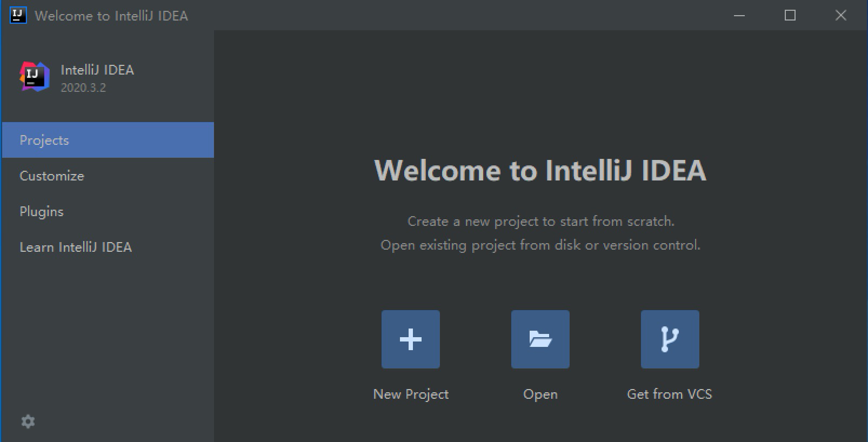Click the 2020.3.2 version text
This screenshot has width=868, height=442.
pyautogui.click(x=83, y=88)
